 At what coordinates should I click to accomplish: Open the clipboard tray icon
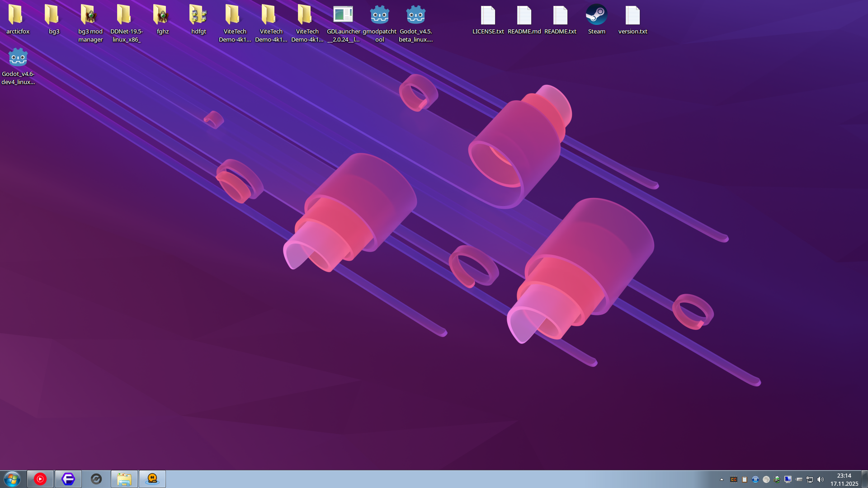745,479
